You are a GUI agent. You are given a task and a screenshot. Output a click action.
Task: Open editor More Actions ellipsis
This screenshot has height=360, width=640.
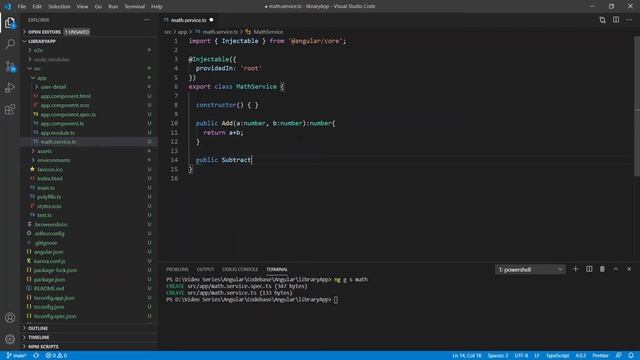[629, 20]
